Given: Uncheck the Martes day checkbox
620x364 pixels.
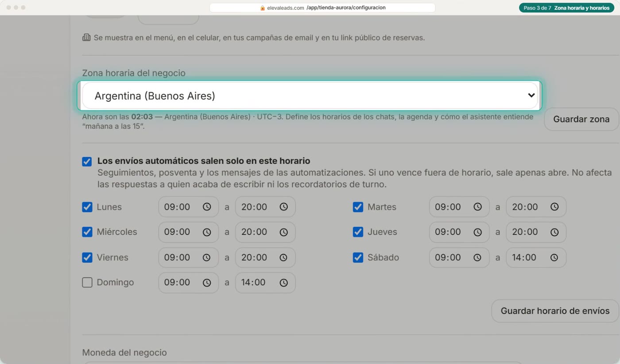Looking at the screenshot, I should pyautogui.click(x=358, y=207).
